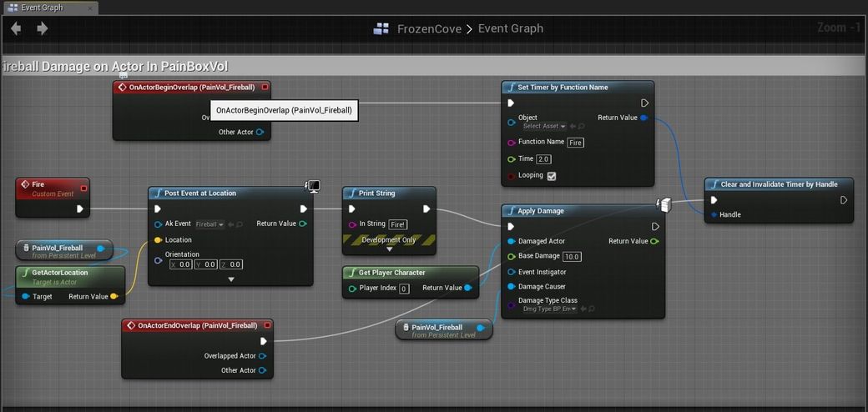Click the Damaged Actor pin

[x=512, y=241]
